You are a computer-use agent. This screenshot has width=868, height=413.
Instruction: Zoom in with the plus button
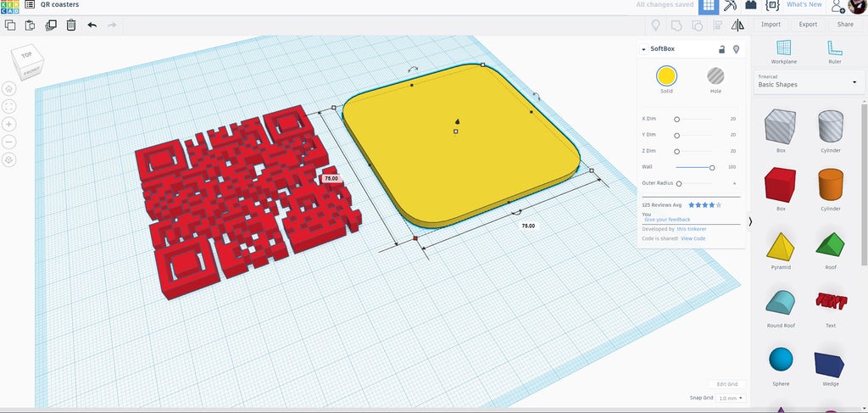click(x=9, y=124)
